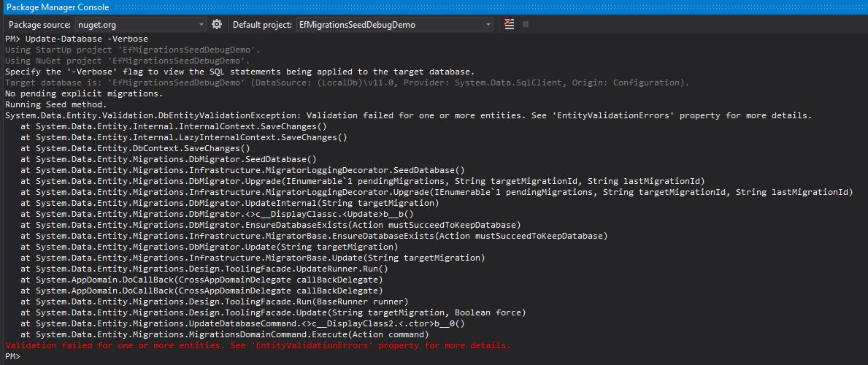
Task: Click 'DbMigrator.Upgrade(IEnumerable' stack line
Action: (x=362, y=181)
